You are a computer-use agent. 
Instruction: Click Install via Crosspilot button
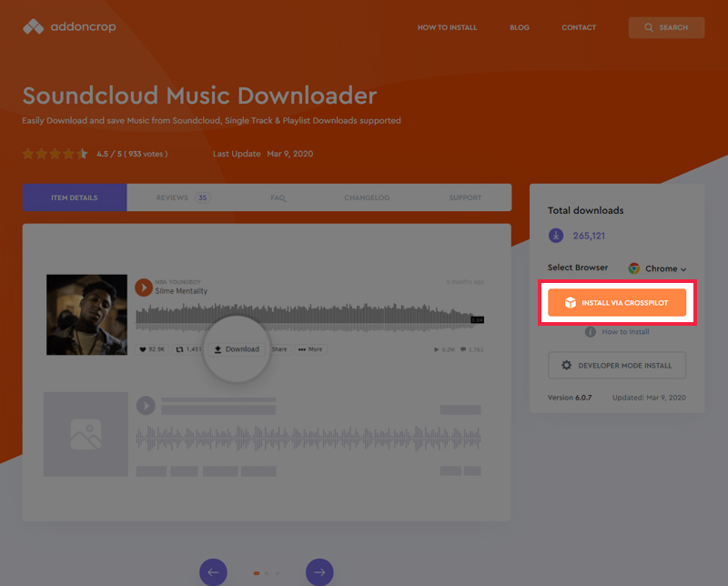point(617,303)
